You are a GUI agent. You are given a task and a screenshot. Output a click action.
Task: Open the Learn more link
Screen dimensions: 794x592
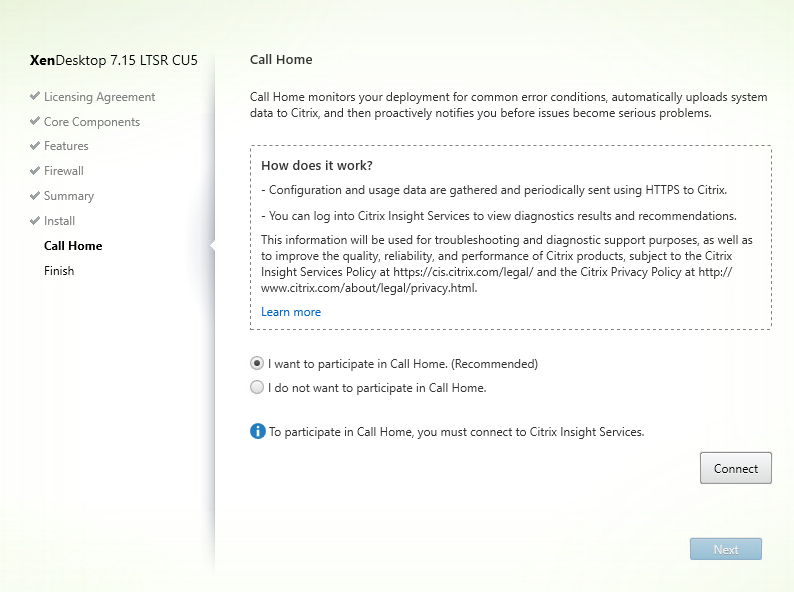pyautogui.click(x=291, y=312)
